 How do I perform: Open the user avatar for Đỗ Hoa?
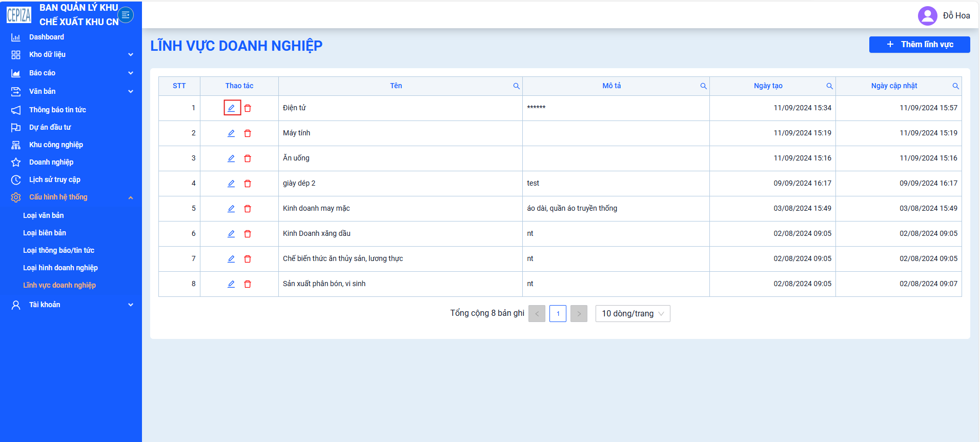pyautogui.click(x=927, y=16)
